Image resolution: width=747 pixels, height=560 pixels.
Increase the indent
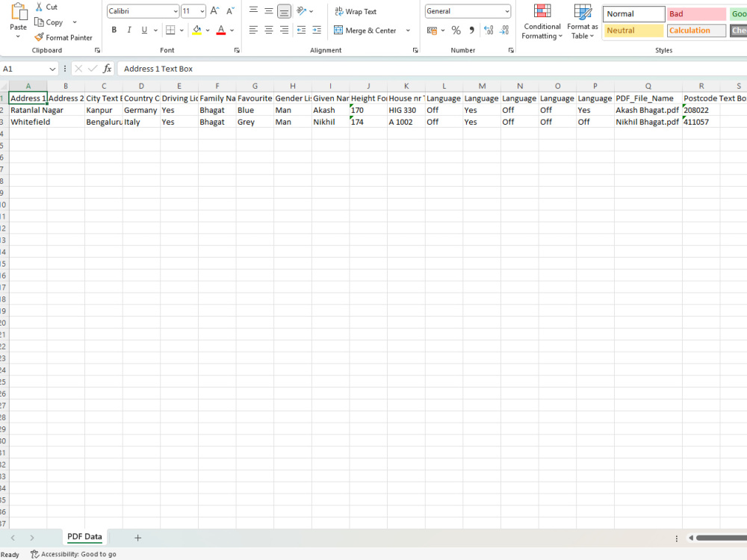[317, 30]
